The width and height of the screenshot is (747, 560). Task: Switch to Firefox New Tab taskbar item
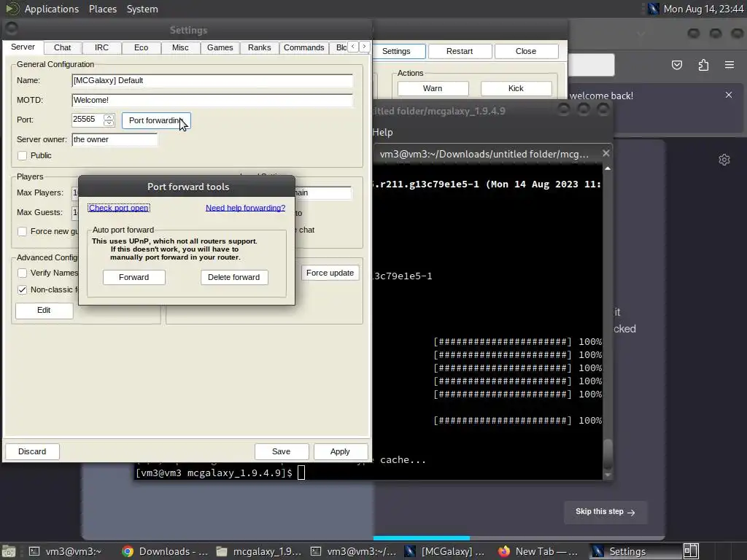click(x=538, y=551)
